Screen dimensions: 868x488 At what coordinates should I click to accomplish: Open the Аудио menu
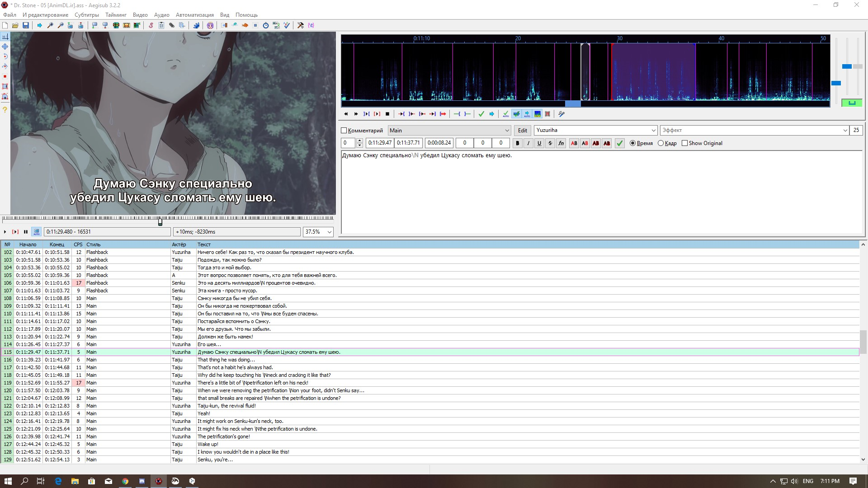(161, 15)
